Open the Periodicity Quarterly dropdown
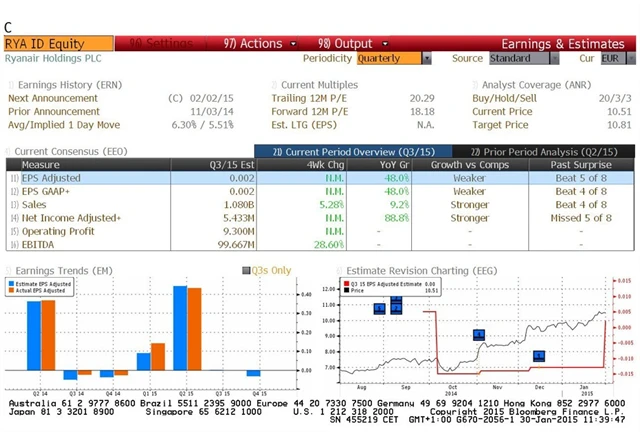The image size is (640, 432). click(x=427, y=59)
